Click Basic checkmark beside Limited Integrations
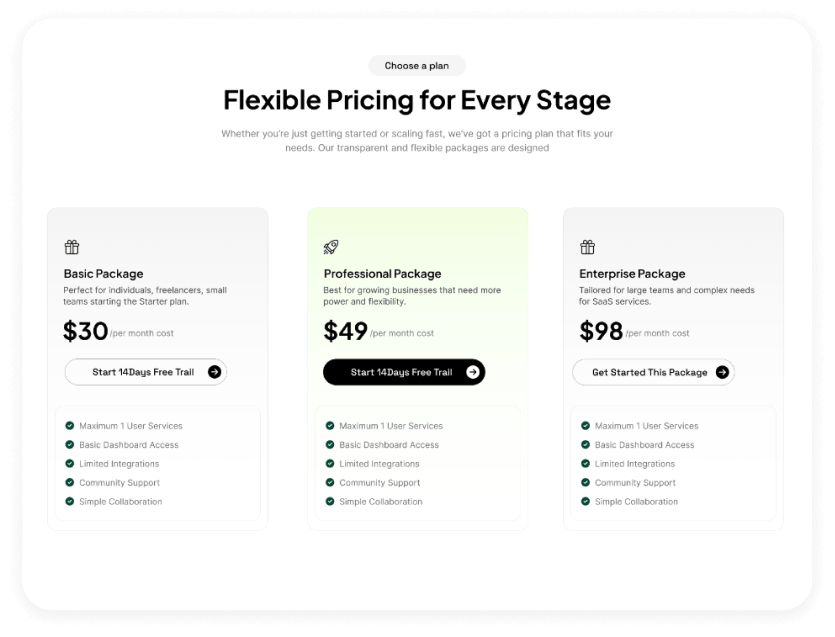This screenshot has width=835, height=637. click(70, 463)
